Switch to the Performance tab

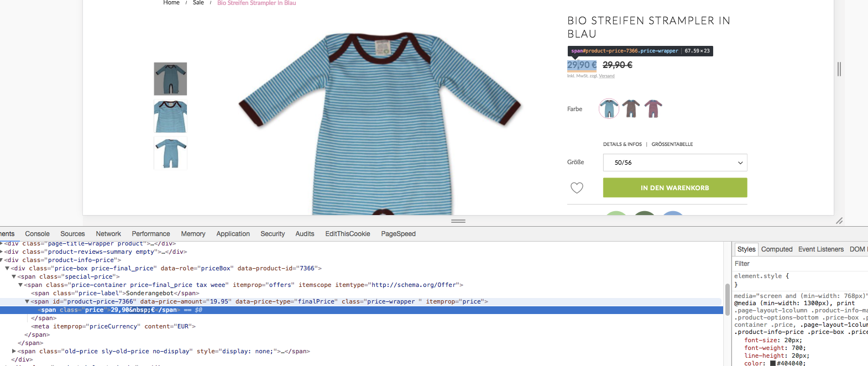(151, 234)
